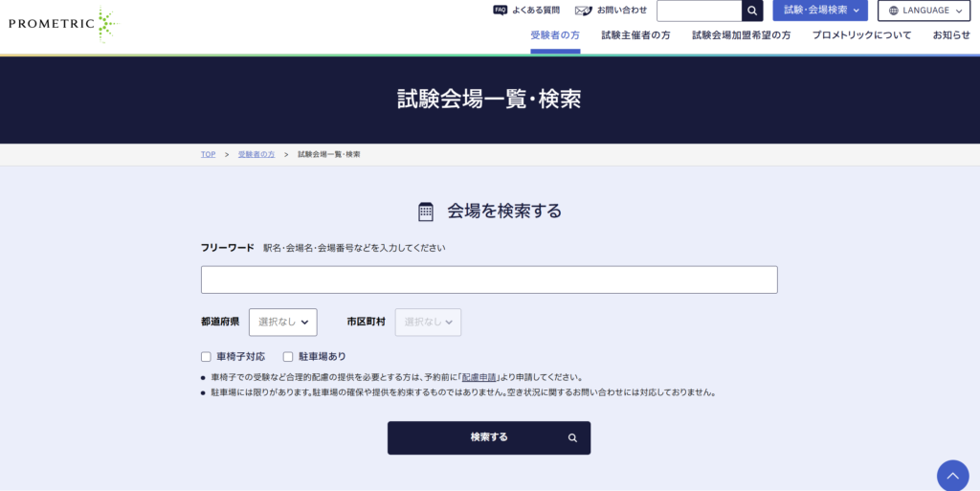The height and width of the screenshot is (491, 980).
Task: Select the 受験者の方 navigation tab
Action: tap(555, 35)
